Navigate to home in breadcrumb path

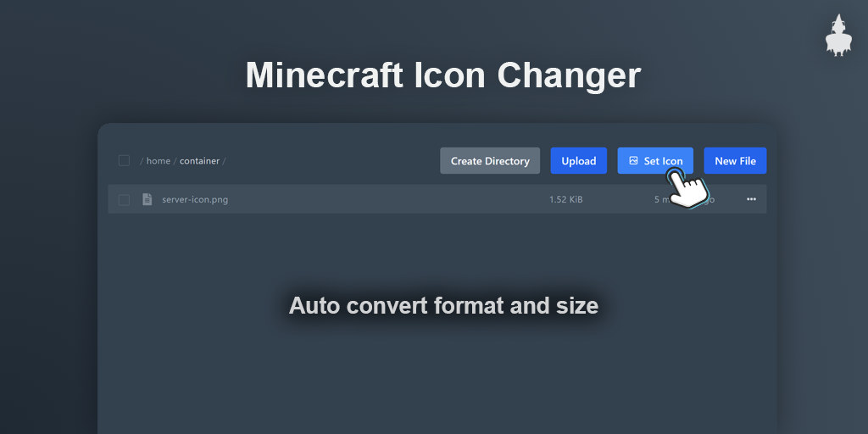coord(159,161)
